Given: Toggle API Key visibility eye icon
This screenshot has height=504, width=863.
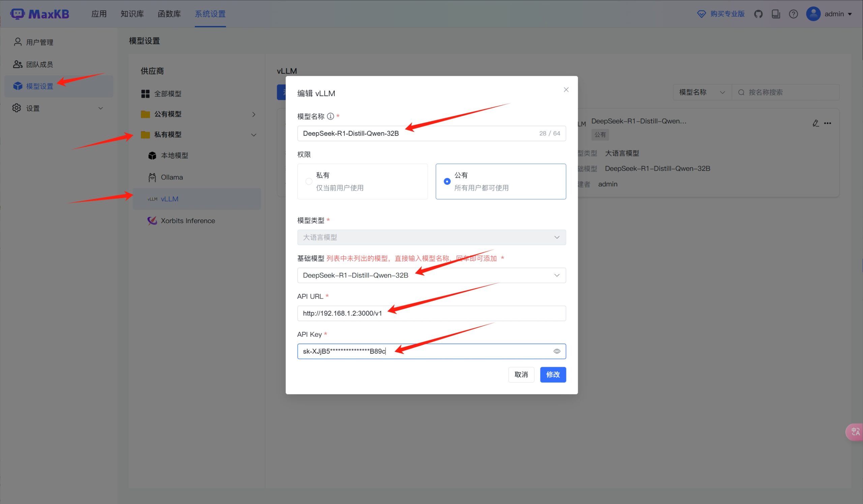Looking at the screenshot, I should point(557,351).
